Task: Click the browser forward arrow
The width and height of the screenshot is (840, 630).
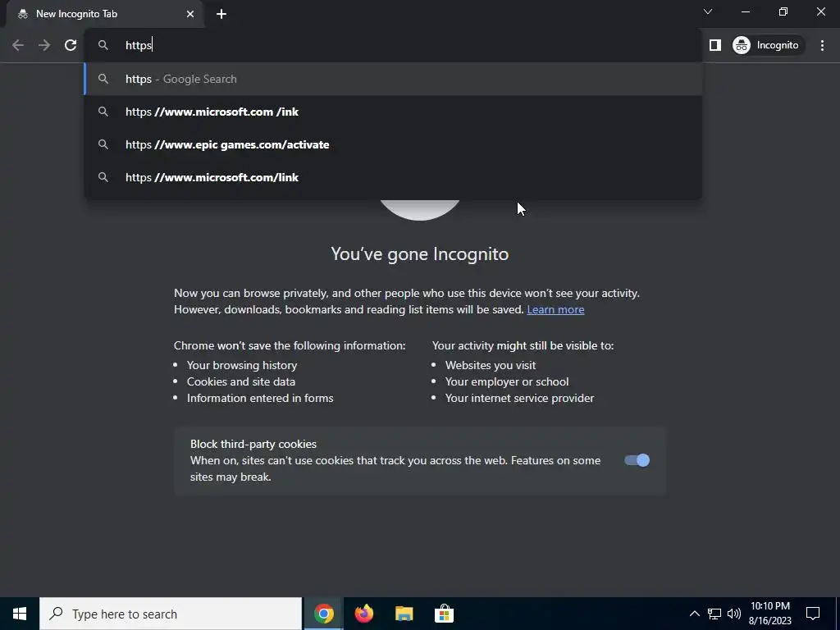Action: click(x=44, y=45)
